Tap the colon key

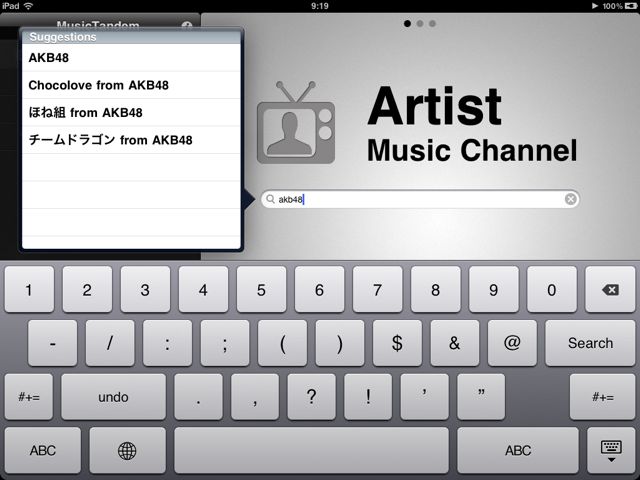[x=167, y=343]
